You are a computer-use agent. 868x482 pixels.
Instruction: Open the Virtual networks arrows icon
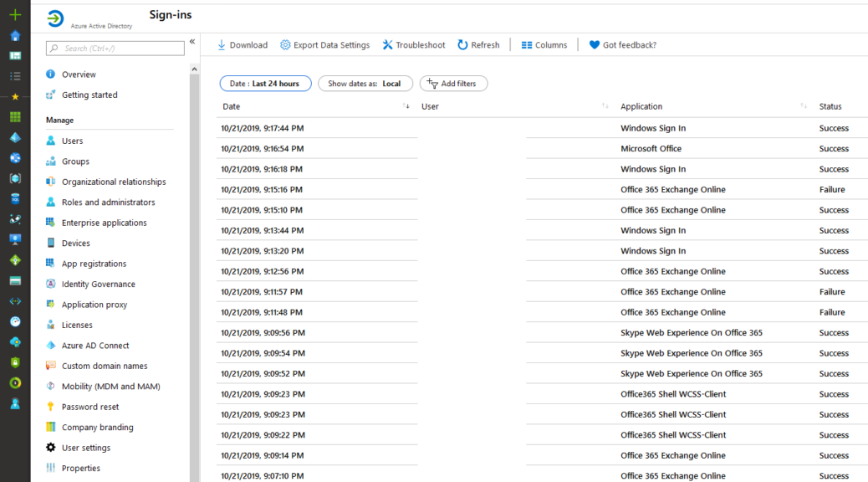[x=15, y=301]
